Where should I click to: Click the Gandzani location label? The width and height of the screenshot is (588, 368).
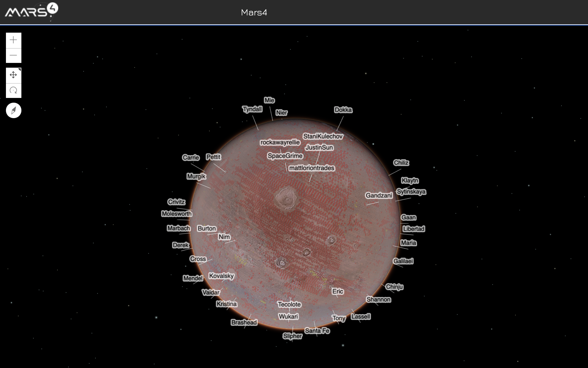[x=379, y=195]
